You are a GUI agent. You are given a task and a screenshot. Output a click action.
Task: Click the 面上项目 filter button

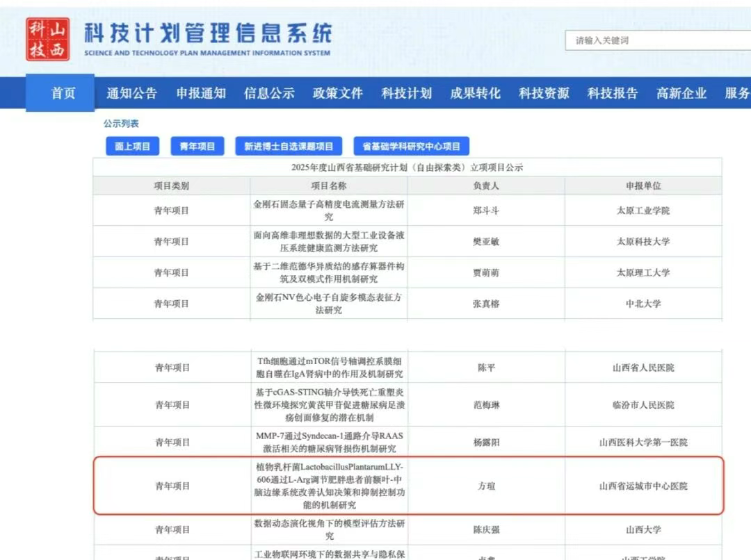click(x=132, y=147)
